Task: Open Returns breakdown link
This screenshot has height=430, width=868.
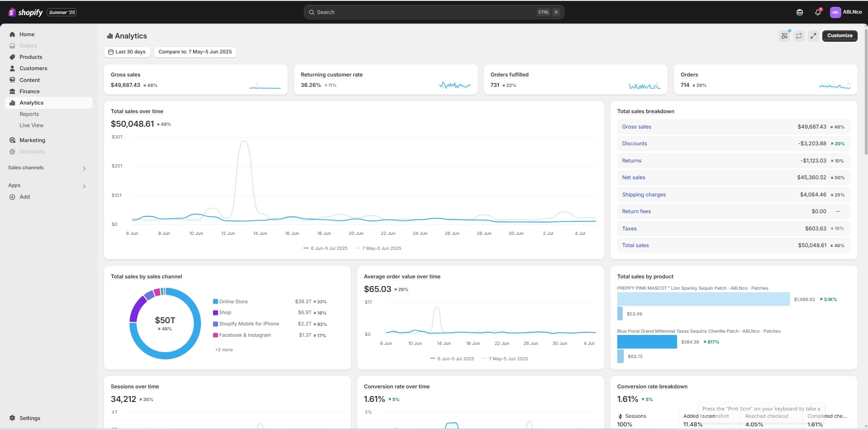Action: coord(631,161)
